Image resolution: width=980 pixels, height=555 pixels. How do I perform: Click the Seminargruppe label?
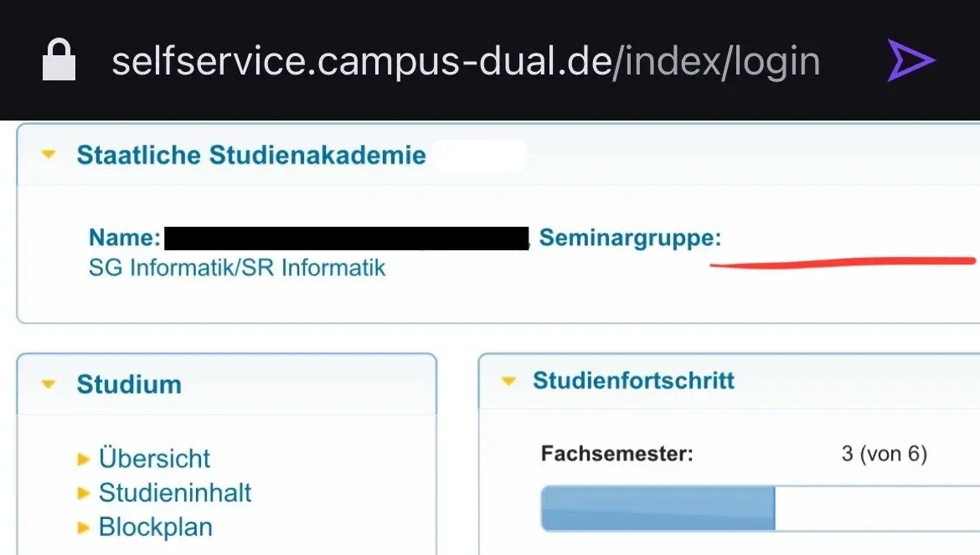click(x=630, y=238)
